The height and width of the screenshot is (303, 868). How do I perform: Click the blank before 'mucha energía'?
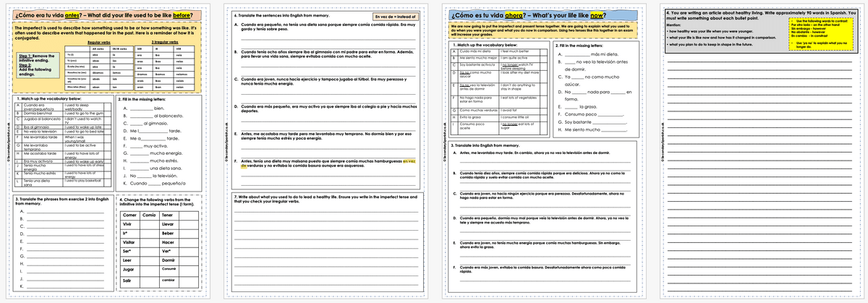point(139,153)
